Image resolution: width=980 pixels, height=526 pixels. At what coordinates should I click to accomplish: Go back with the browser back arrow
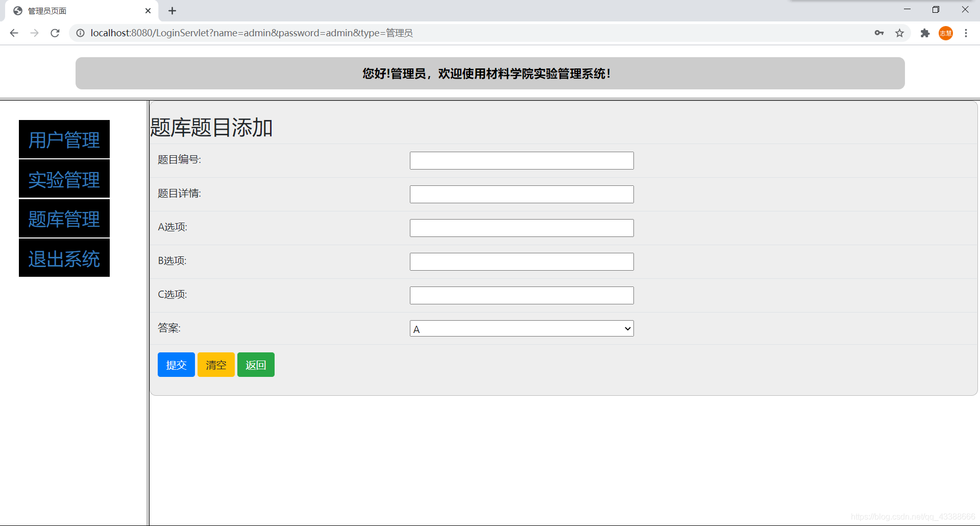tap(14, 33)
